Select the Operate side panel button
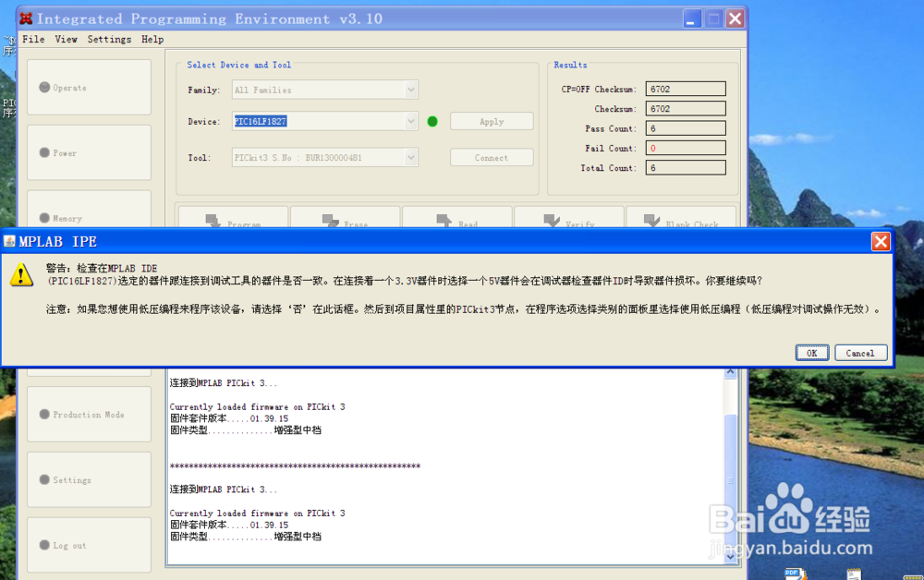 click(89, 87)
